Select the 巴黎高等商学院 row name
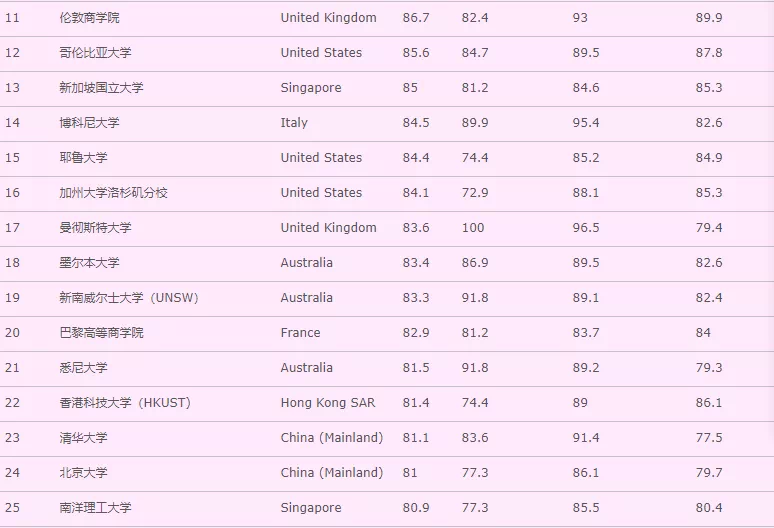The width and height of the screenshot is (774, 528). point(101,333)
